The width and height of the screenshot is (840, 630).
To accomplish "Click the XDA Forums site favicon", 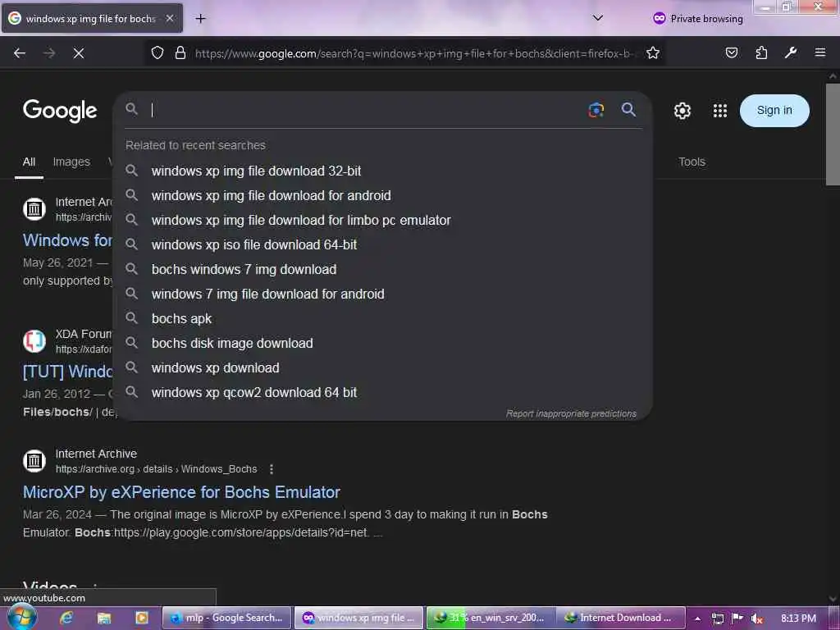I will [x=34, y=340].
